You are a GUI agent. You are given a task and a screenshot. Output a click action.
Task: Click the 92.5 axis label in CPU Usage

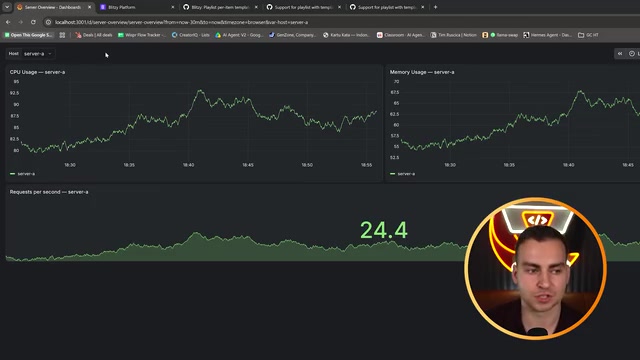[14, 93]
